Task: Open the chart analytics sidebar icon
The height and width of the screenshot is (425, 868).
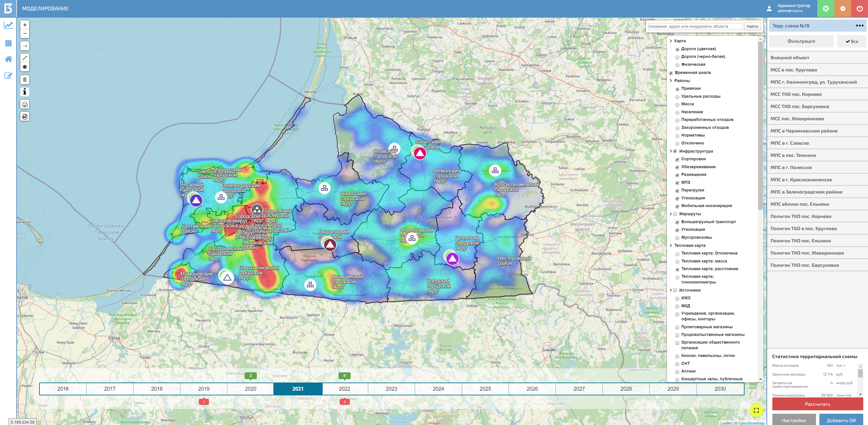Action: tap(8, 25)
